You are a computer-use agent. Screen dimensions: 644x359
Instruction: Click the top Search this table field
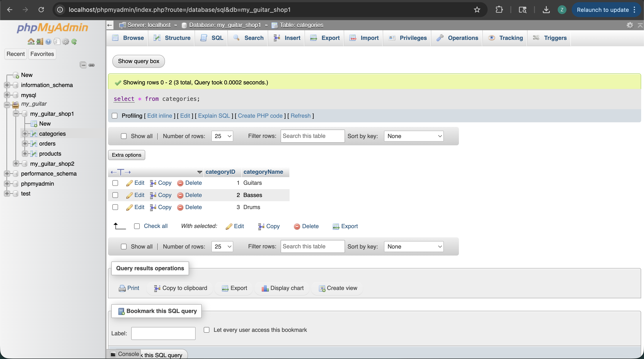313,136
